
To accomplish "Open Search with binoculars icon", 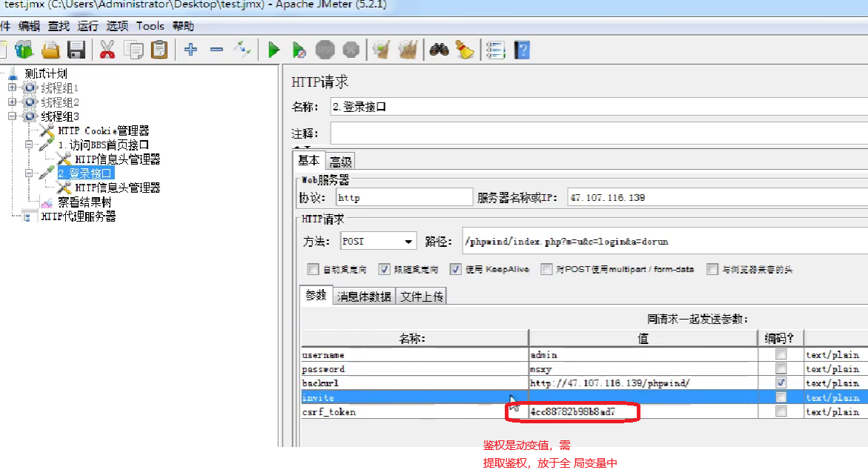I will point(439,50).
